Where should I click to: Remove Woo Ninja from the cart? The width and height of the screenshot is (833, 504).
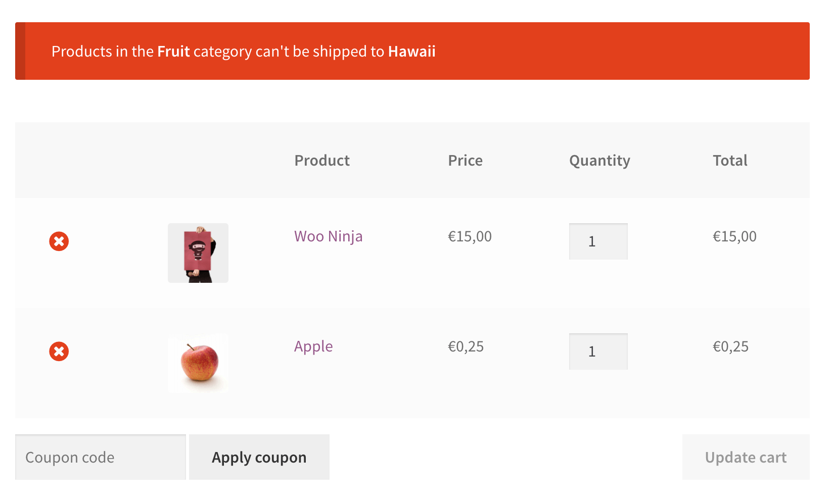(x=59, y=241)
